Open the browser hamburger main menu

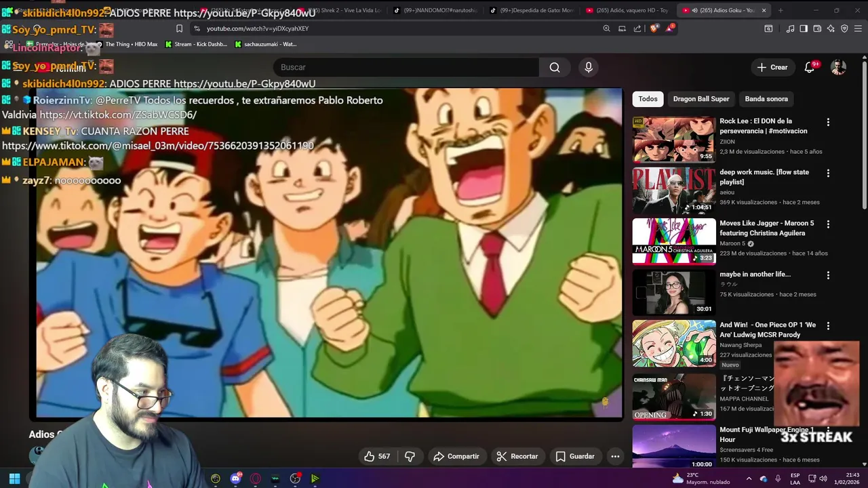pyautogui.click(x=858, y=28)
